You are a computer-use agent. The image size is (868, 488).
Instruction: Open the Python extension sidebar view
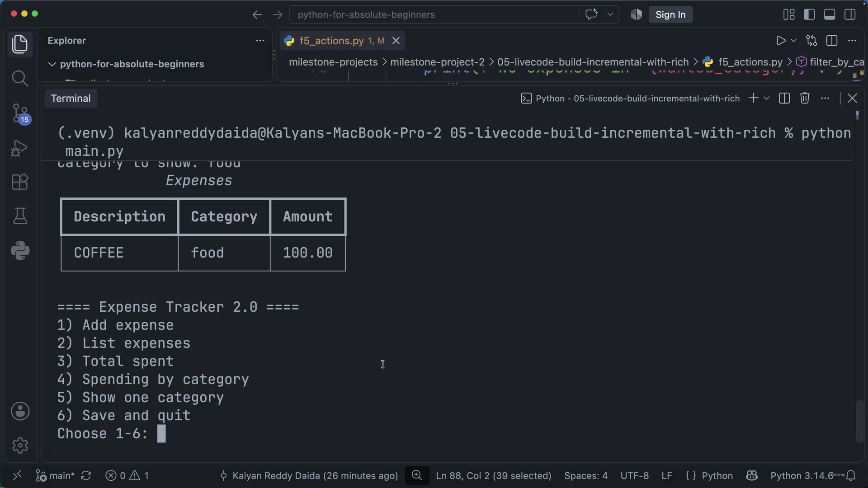20,251
